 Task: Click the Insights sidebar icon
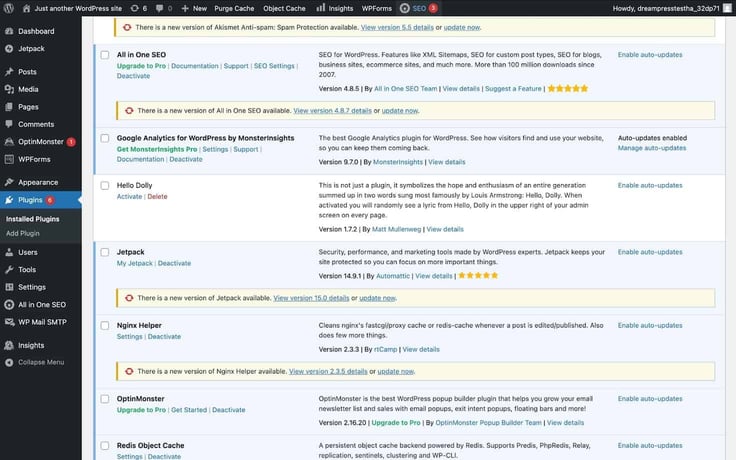(9, 345)
